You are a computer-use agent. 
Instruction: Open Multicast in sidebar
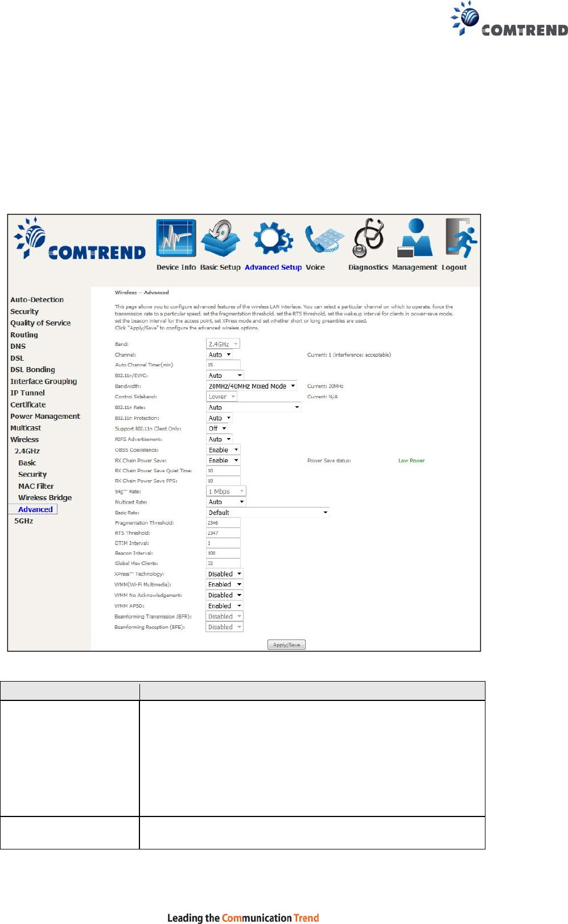(x=26, y=428)
